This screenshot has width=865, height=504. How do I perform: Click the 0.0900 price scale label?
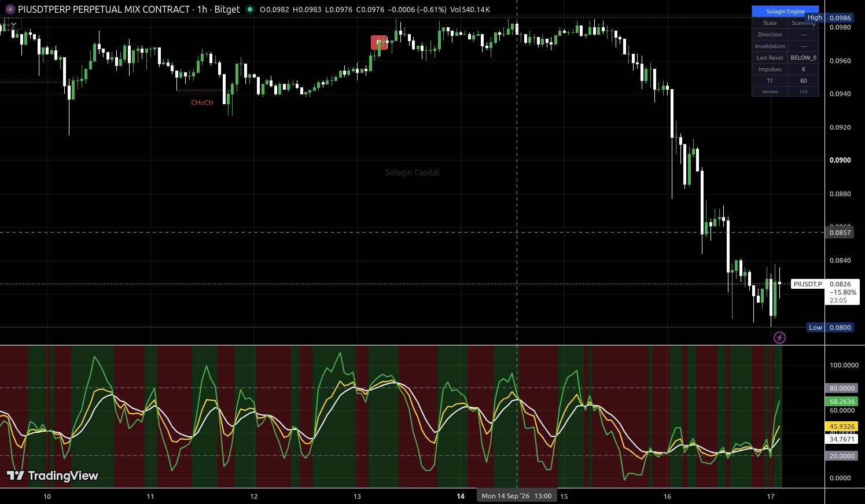point(840,160)
